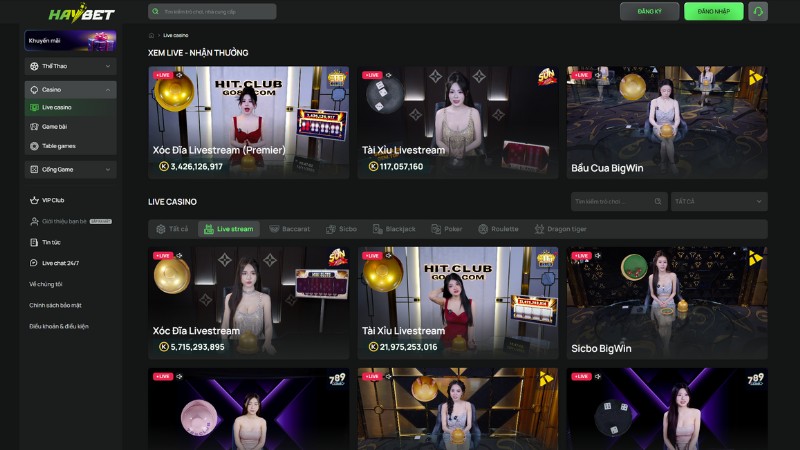Open the TẤT CẢ provider dropdown

tap(719, 202)
